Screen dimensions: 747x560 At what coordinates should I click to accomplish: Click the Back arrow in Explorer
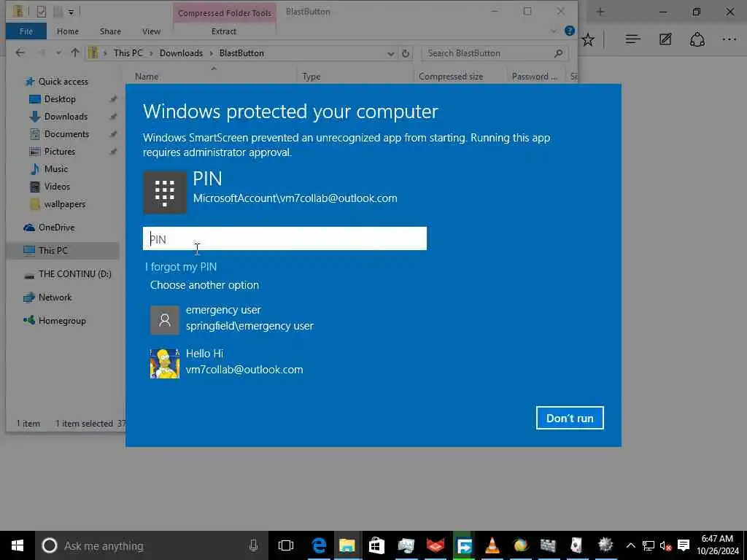[x=20, y=52]
